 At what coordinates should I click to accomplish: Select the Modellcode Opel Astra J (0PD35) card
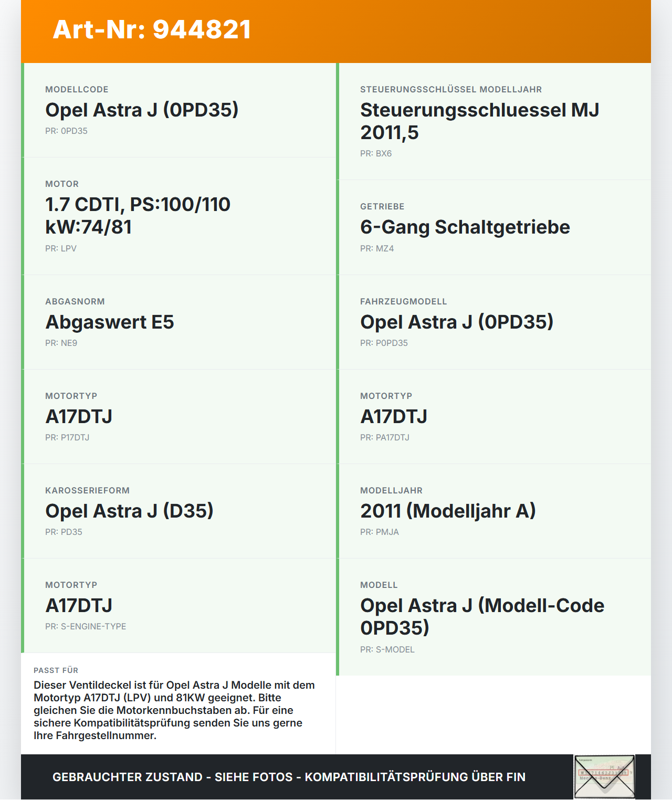(178, 110)
